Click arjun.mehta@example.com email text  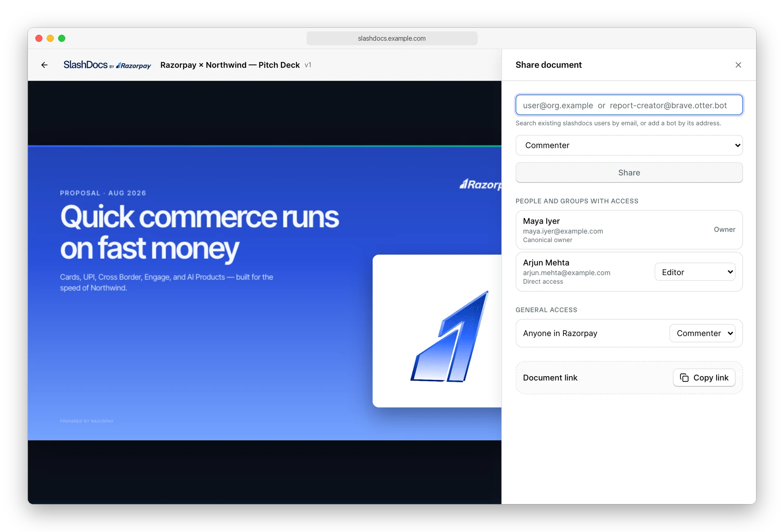tap(566, 273)
